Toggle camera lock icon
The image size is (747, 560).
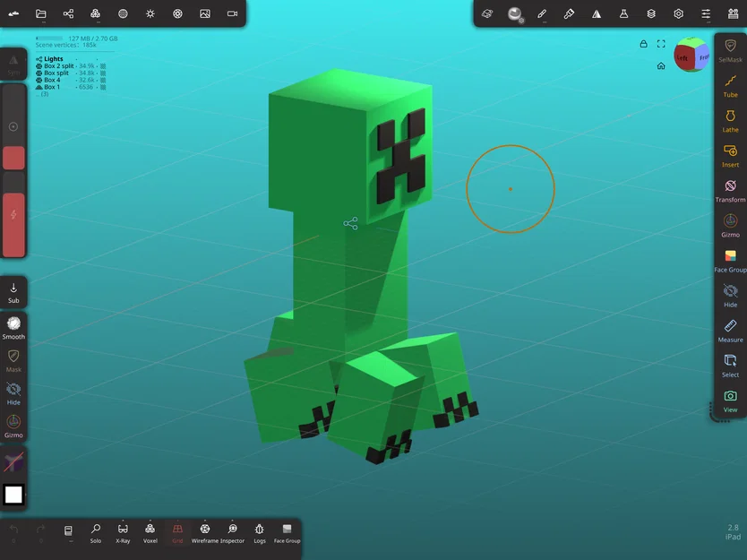[x=644, y=44]
